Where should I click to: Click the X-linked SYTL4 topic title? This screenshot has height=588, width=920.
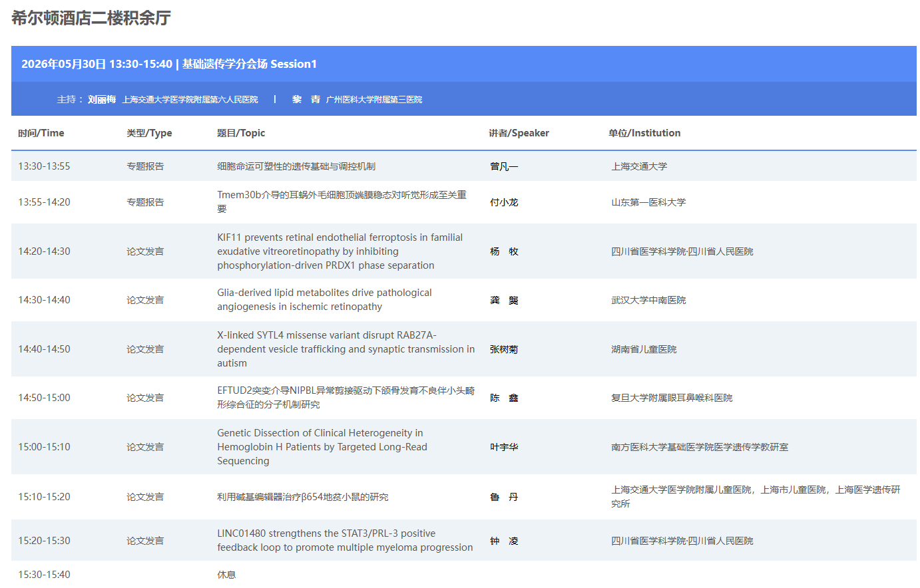tap(346, 349)
